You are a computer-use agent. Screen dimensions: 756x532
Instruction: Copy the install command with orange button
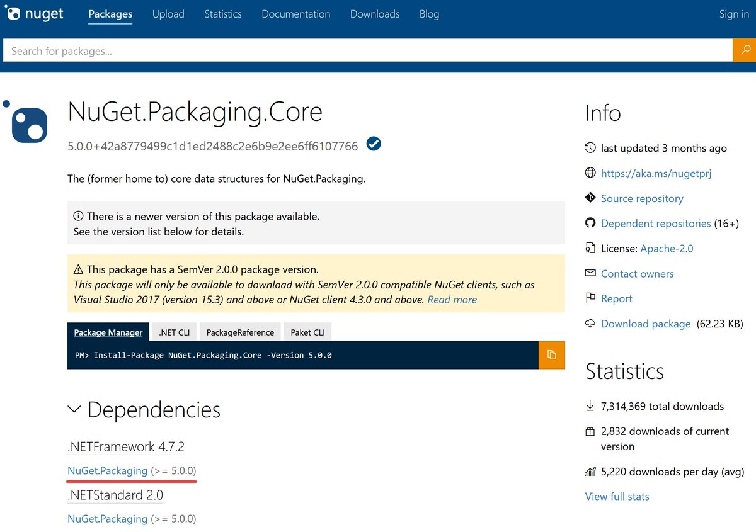[x=552, y=355]
